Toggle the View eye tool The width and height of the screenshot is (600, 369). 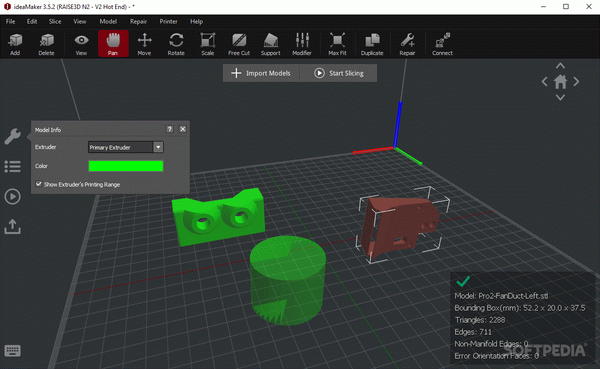(81, 44)
